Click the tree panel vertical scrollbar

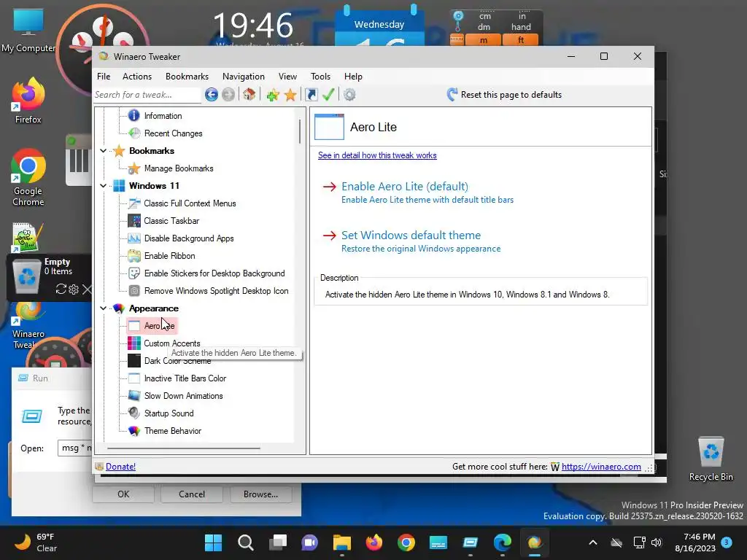pyautogui.click(x=300, y=131)
